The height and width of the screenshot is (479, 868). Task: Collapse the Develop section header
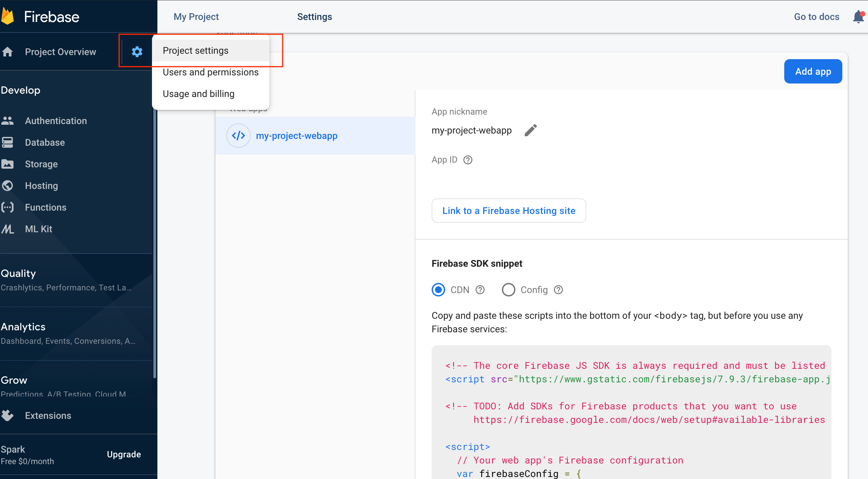coord(21,90)
